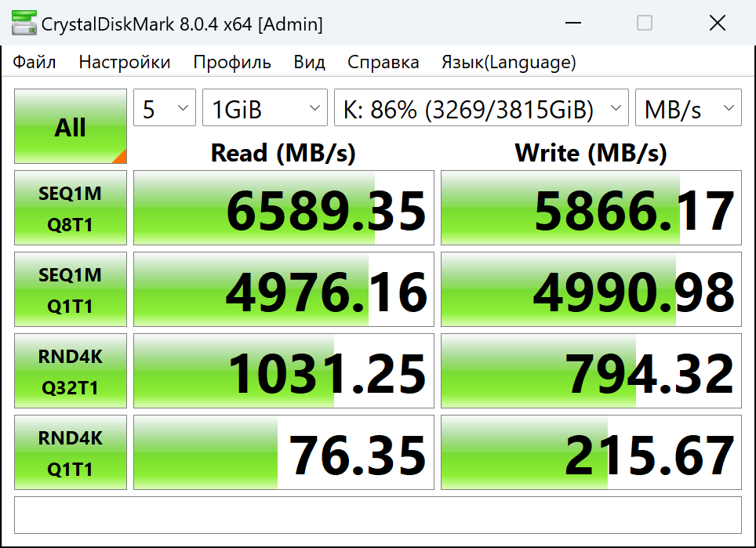Open the Профиль menu
Viewport: 756px width, 548px height.
point(232,62)
